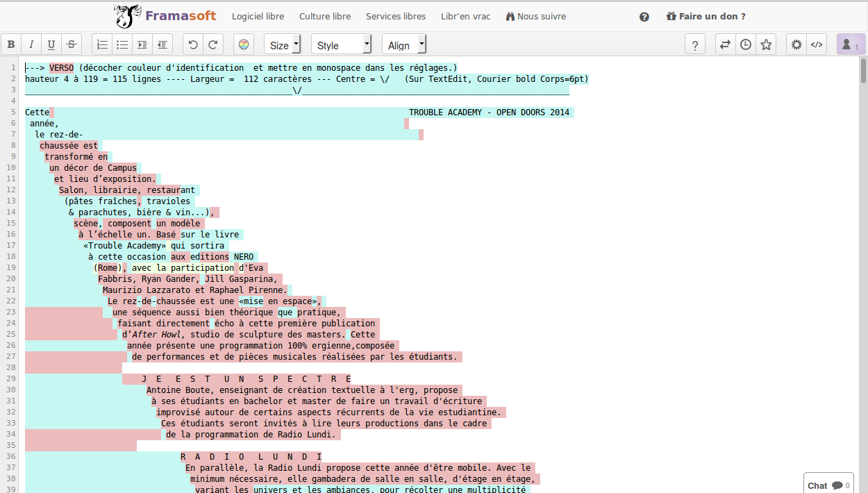Click the Faire un don link
The image size is (868, 493).
pyautogui.click(x=706, y=16)
